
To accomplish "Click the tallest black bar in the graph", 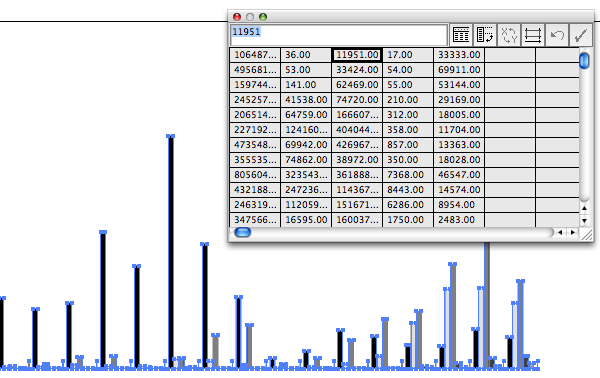I will (x=171, y=251).
